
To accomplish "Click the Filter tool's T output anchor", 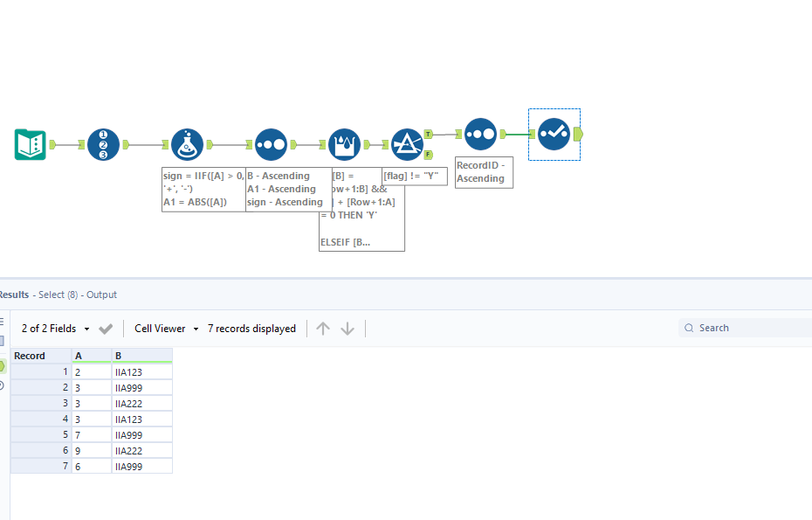I will pyautogui.click(x=429, y=135).
